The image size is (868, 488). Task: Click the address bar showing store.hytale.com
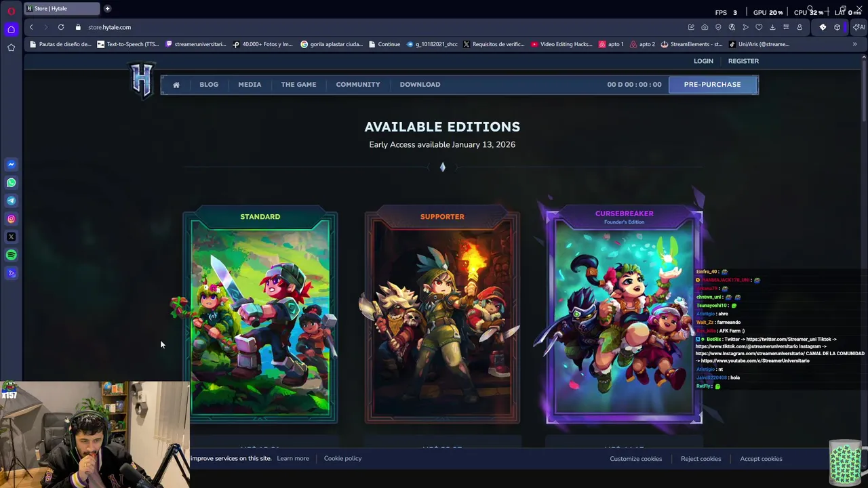[x=109, y=27]
